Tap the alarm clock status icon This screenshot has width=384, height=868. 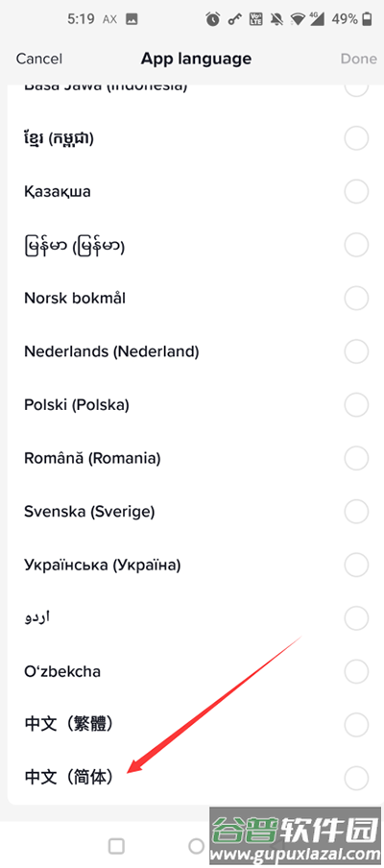pyautogui.click(x=212, y=19)
